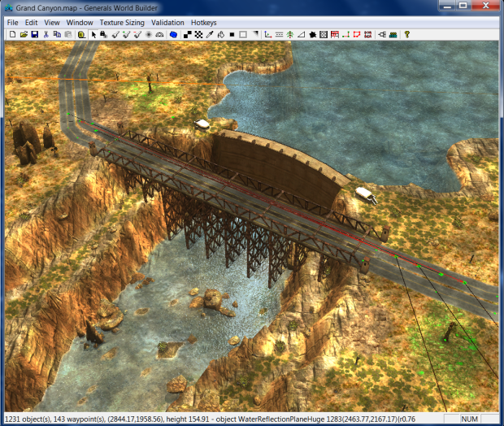The image size is (504, 426).
Task: Minimize the World Builder window
Action: [448, 6]
